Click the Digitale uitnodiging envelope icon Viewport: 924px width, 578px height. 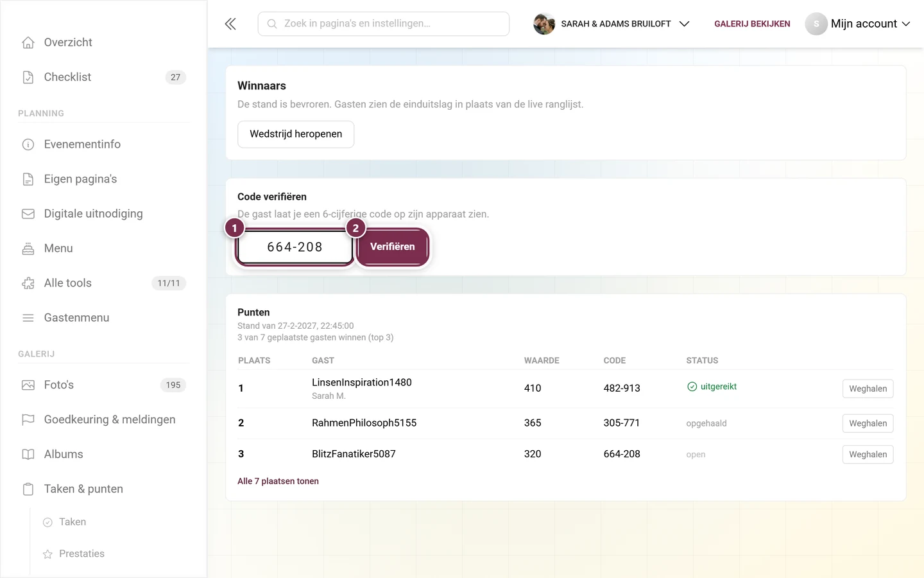(x=28, y=214)
